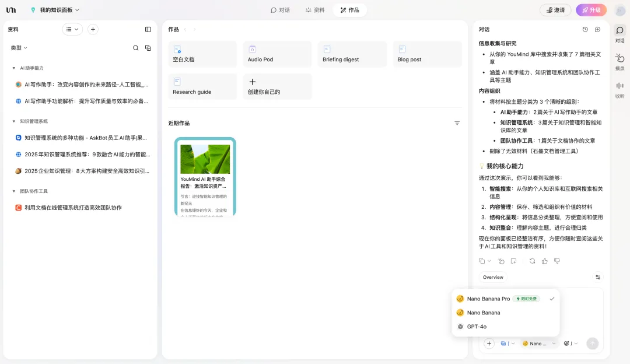Image resolution: width=630 pixels, height=364 pixels.
Task: Switch to the 资料 tab at the top
Action: [x=315, y=9]
